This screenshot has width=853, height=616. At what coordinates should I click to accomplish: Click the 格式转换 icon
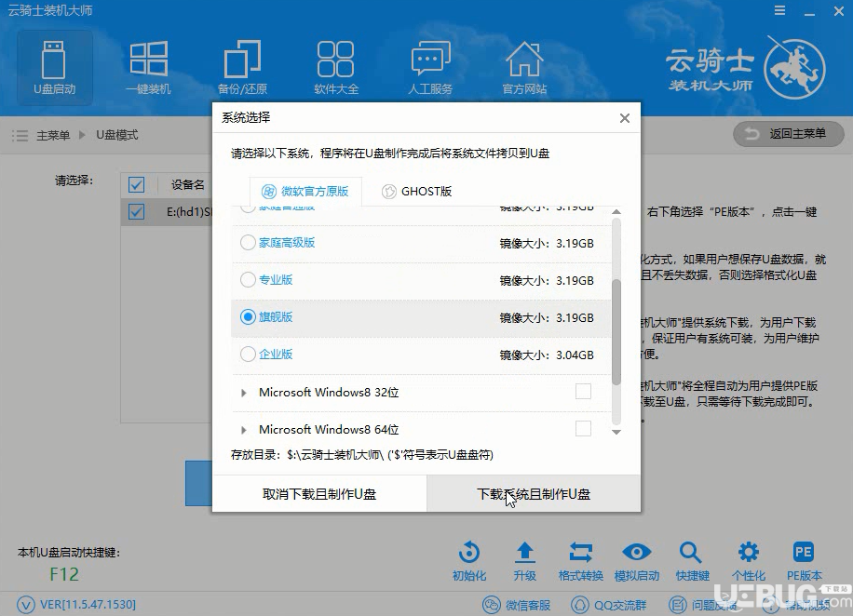580,553
